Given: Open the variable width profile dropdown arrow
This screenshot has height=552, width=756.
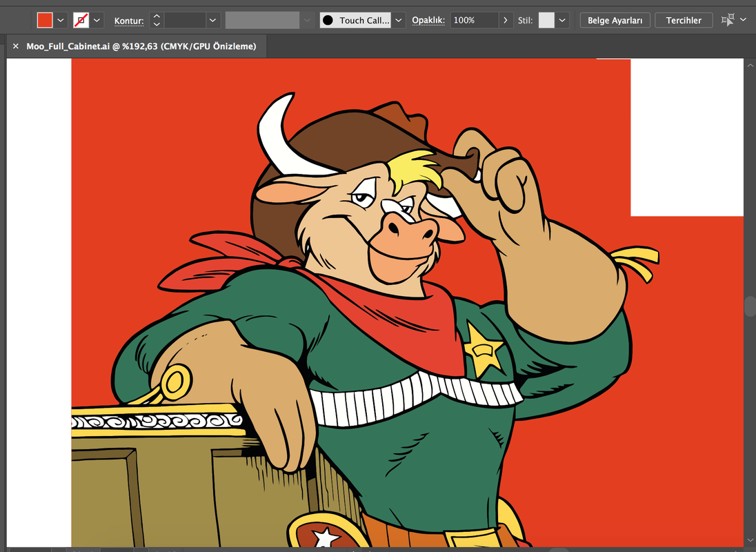Looking at the screenshot, I should coord(307,20).
